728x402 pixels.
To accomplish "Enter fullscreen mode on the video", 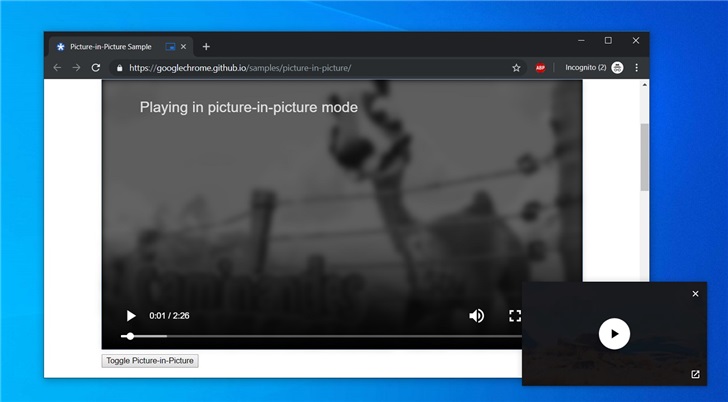I will [515, 316].
